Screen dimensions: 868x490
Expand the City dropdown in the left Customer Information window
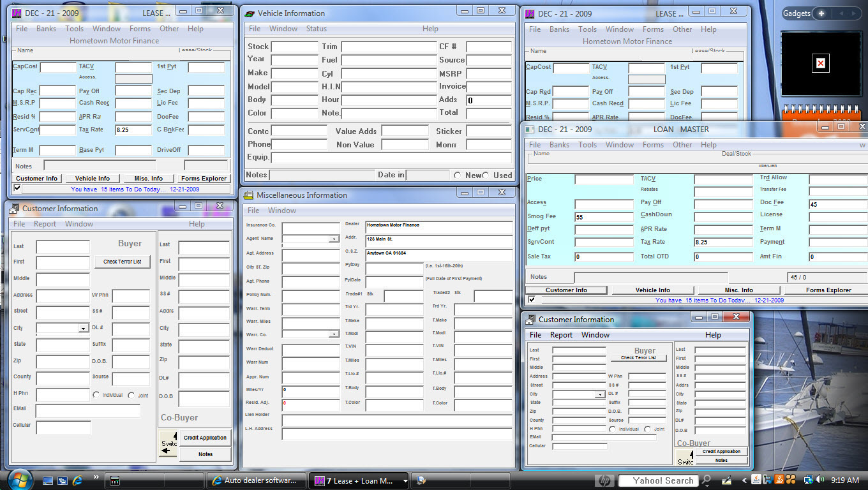(x=83, y=329)
